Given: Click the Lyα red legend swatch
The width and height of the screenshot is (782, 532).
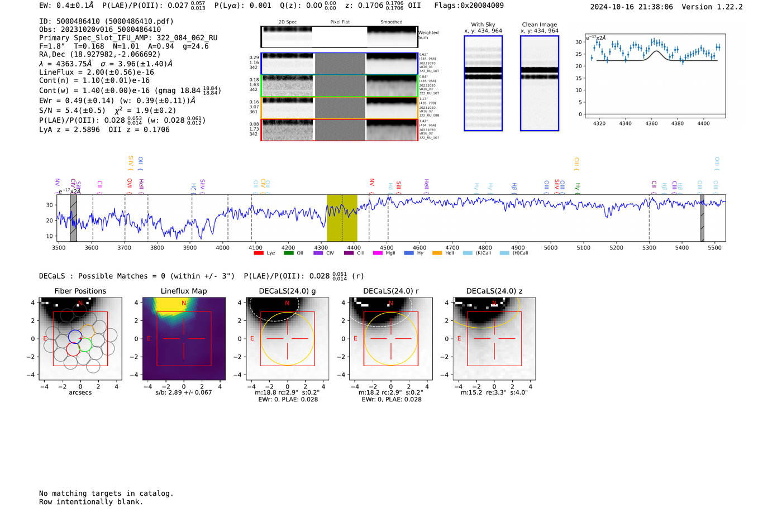Looking at the screenshot, I should point(259,253).
